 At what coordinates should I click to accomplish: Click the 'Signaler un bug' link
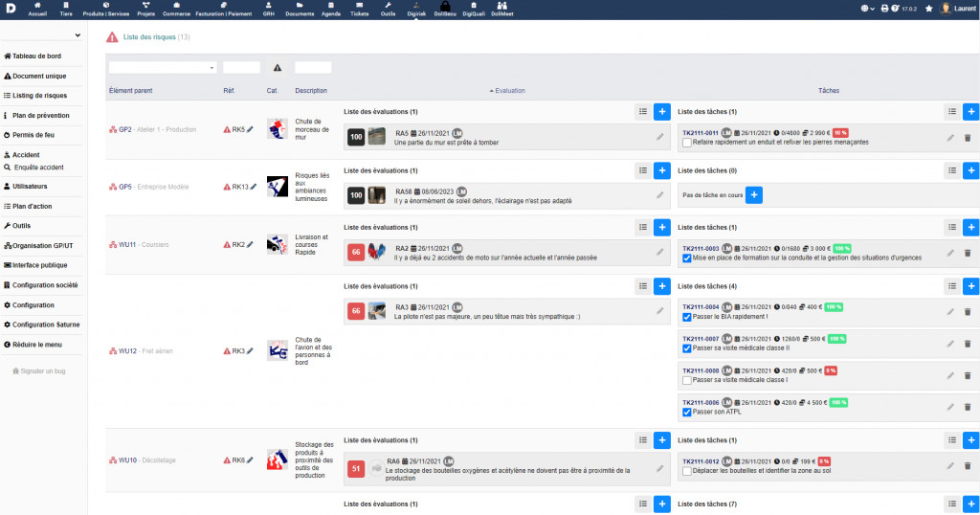click(x=43, y=370)
